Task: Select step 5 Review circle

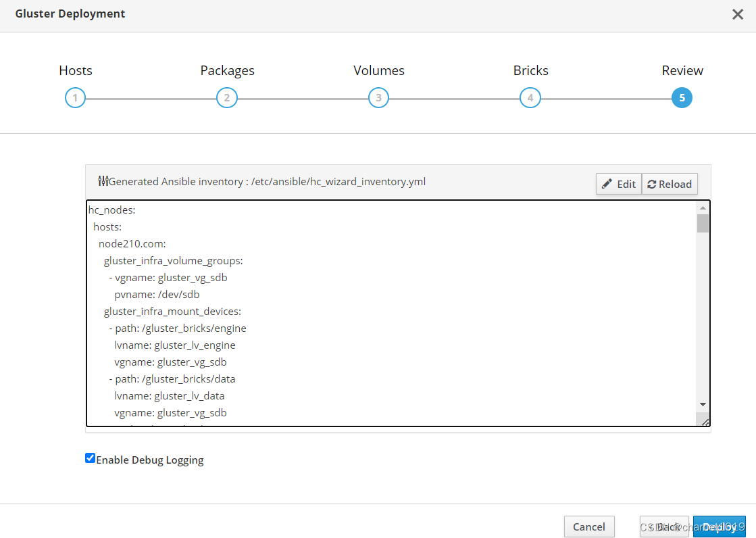Action: 682,98
